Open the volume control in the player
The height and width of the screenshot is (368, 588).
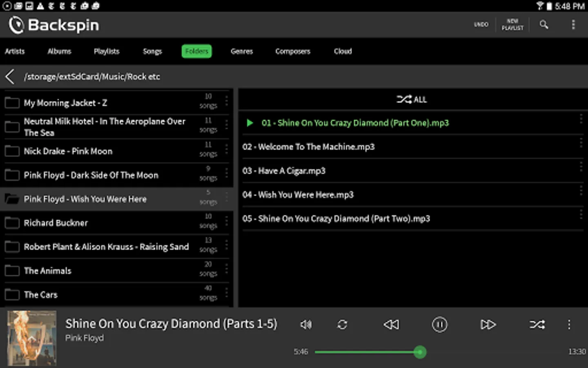pyautogui.click(x=306, y=325)
